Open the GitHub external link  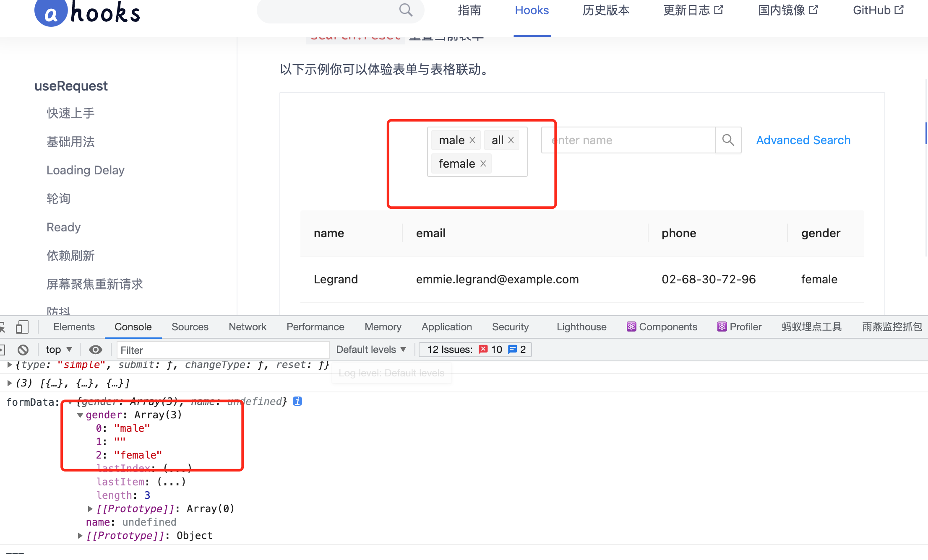[x=878, y=10]
